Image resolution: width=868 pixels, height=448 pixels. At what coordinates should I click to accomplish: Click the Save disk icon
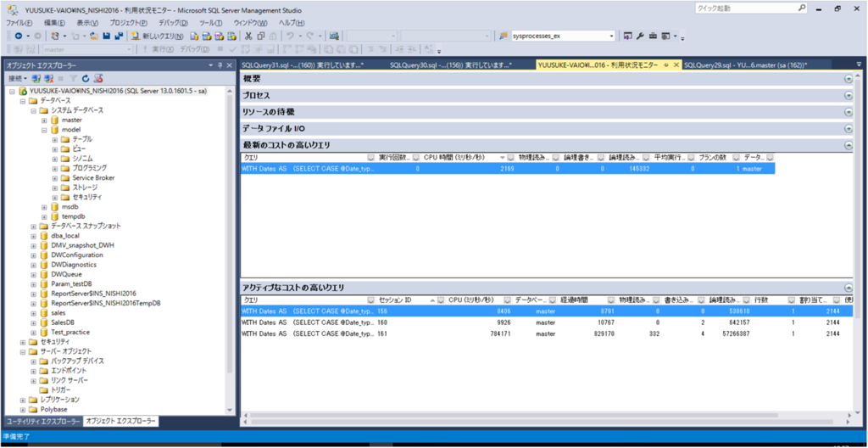(x=106, y=36)
